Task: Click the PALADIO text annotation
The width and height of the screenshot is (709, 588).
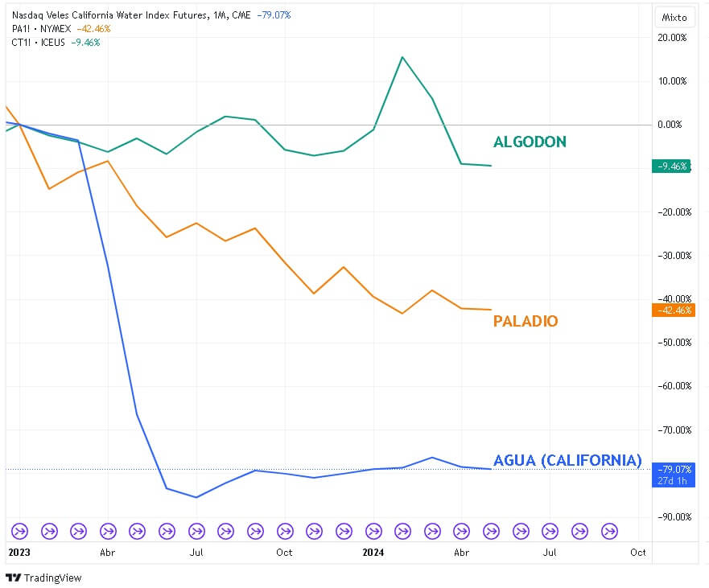Action: (525, 322)
